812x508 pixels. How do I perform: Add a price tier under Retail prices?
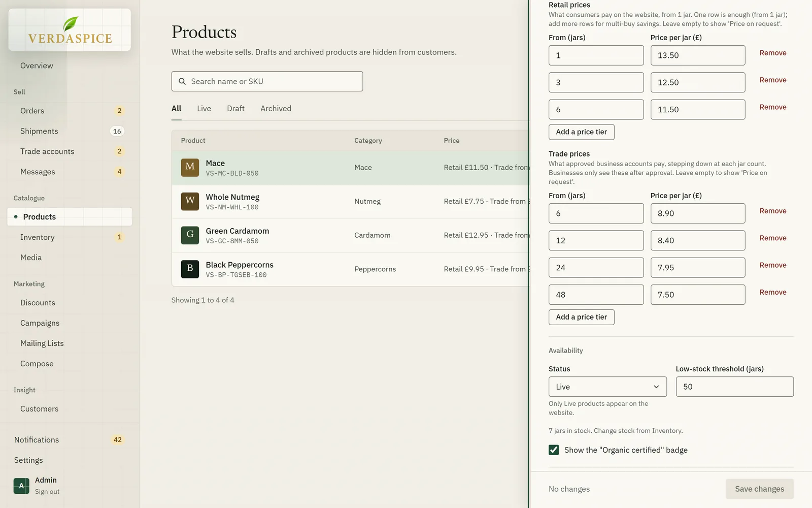tap(582, 132)
